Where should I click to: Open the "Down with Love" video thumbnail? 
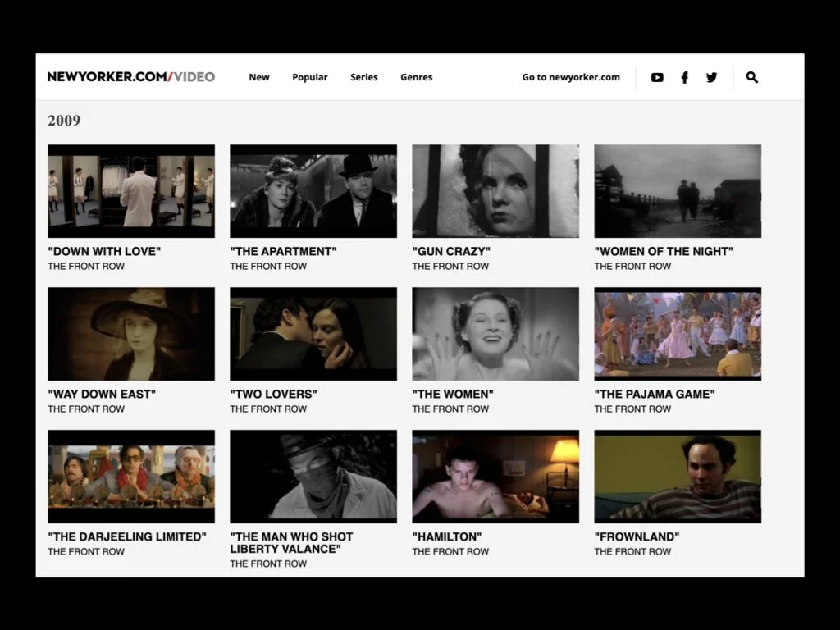coord(131,191)
